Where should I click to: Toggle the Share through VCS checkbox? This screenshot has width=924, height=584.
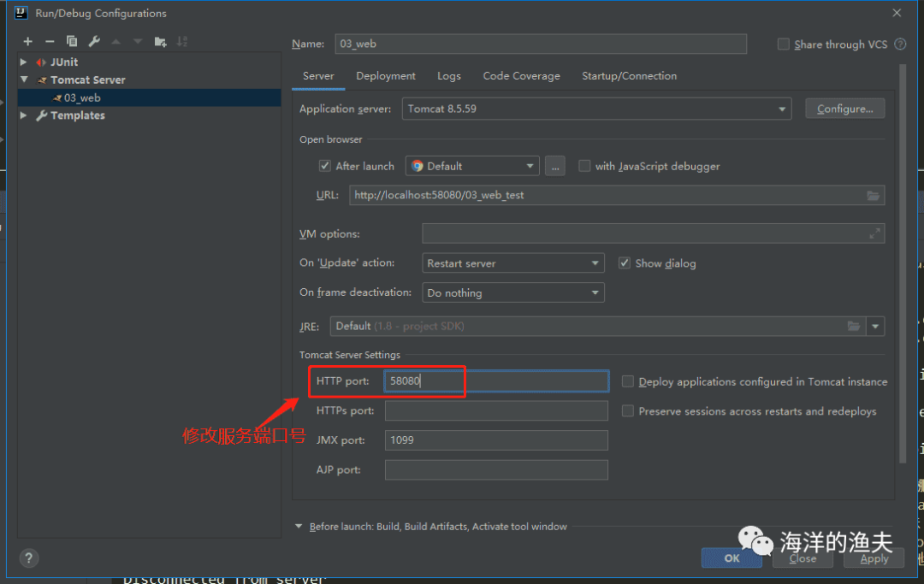783,44
